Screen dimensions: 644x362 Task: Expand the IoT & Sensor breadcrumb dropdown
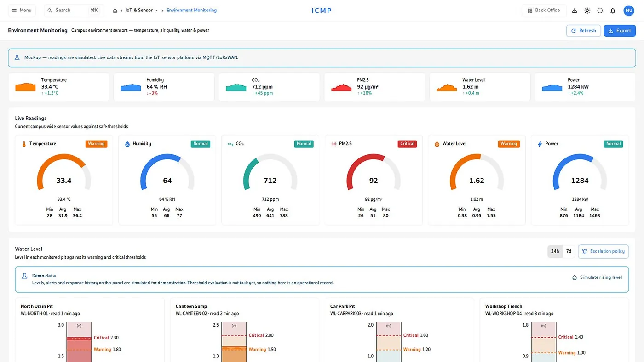click(142, 11)
